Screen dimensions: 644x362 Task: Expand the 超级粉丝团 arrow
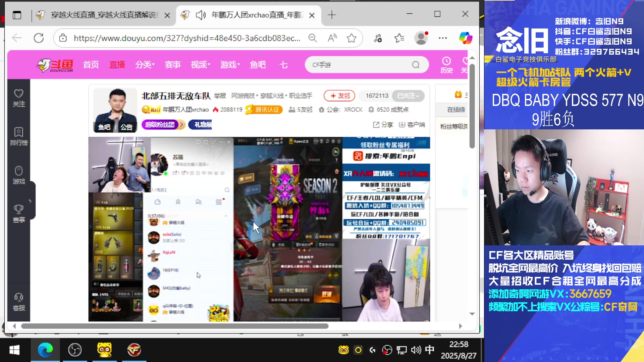182,125
